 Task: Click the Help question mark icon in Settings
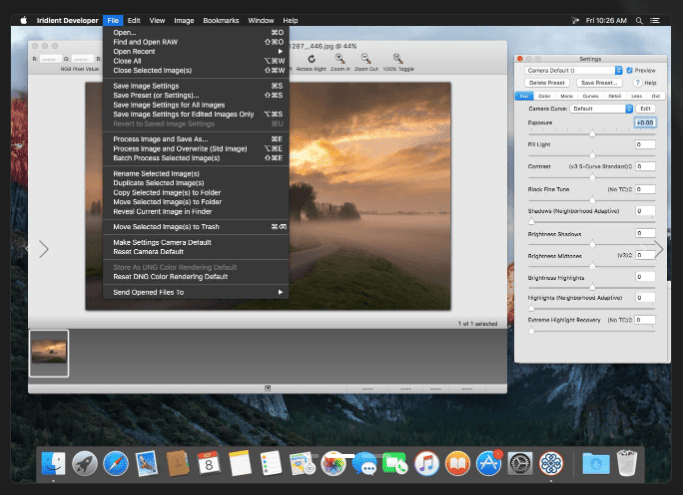(638, 83)
